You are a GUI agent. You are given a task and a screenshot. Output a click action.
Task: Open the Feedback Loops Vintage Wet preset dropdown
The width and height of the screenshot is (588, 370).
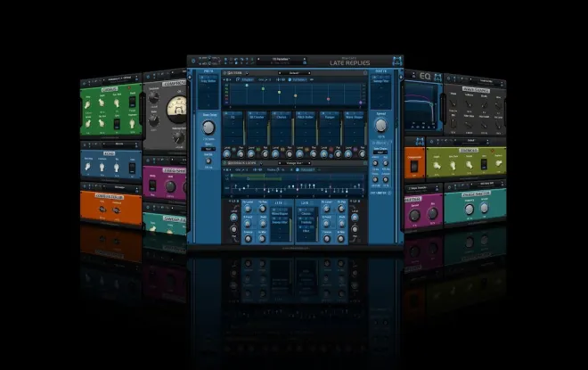[x=294, y=163]
